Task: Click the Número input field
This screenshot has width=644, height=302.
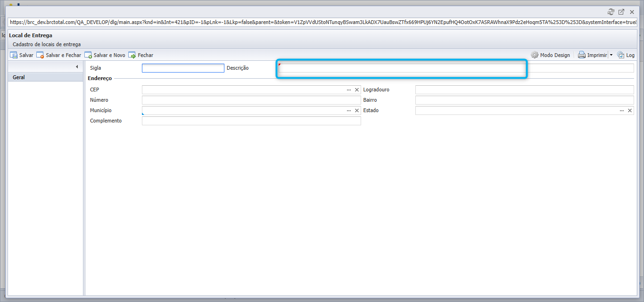Action: pos(251,100)
